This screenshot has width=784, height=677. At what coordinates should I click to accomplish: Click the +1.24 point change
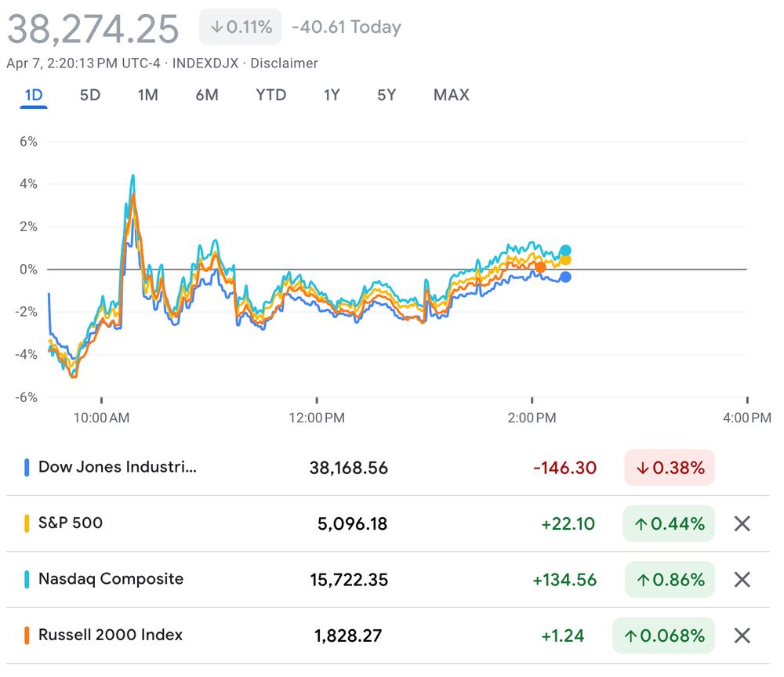[x=562, y=635]
